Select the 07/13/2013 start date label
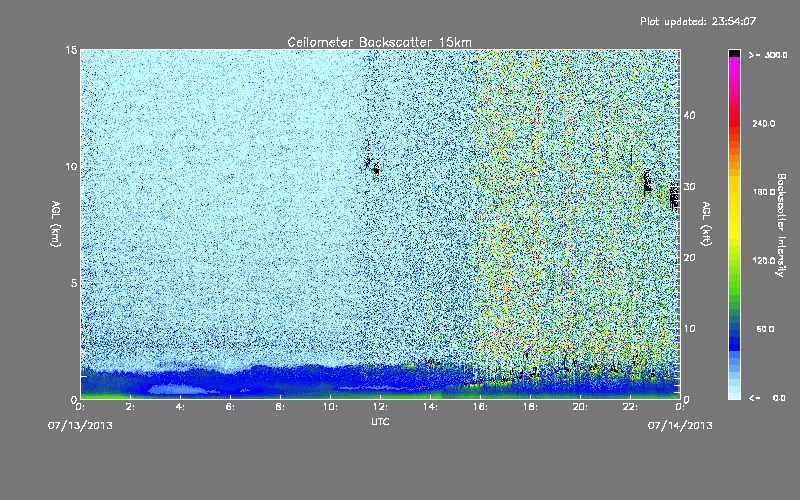 click(x=80, y=426)
